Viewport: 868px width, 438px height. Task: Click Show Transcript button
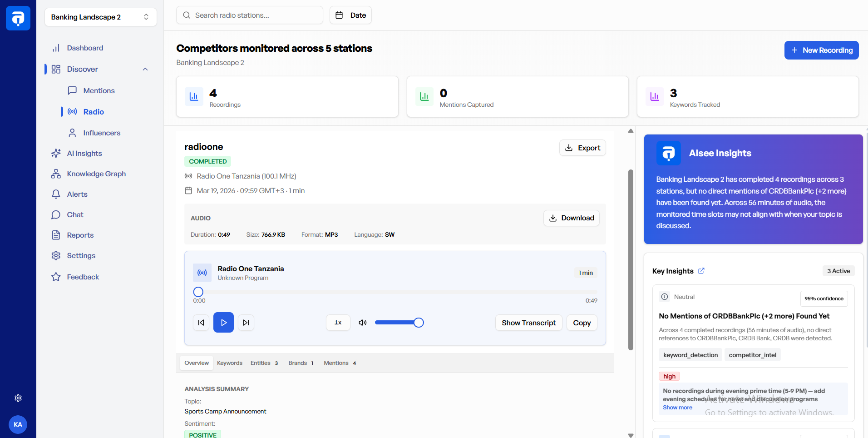point(528,323)
